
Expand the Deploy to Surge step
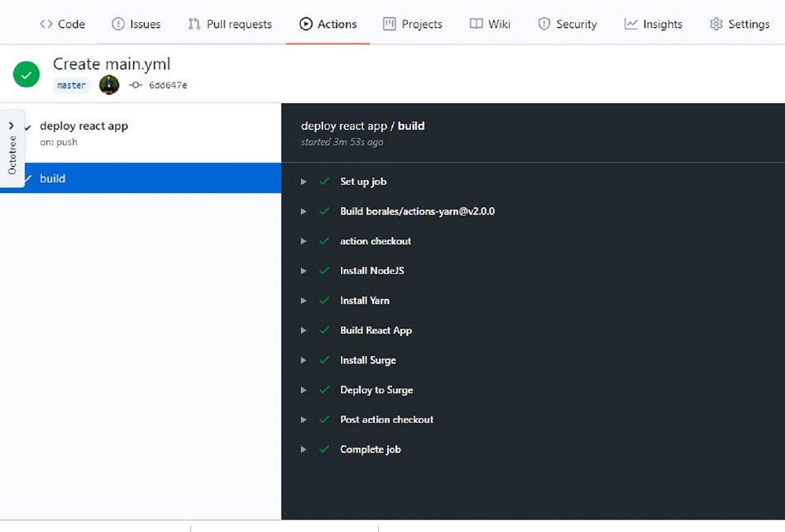coord(303,390)
